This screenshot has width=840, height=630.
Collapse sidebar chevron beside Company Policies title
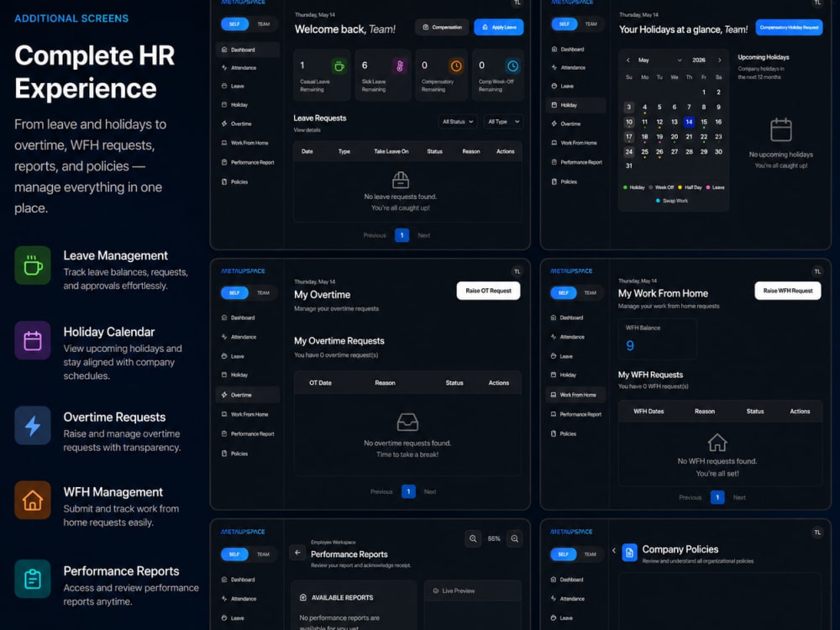point(614,550)
